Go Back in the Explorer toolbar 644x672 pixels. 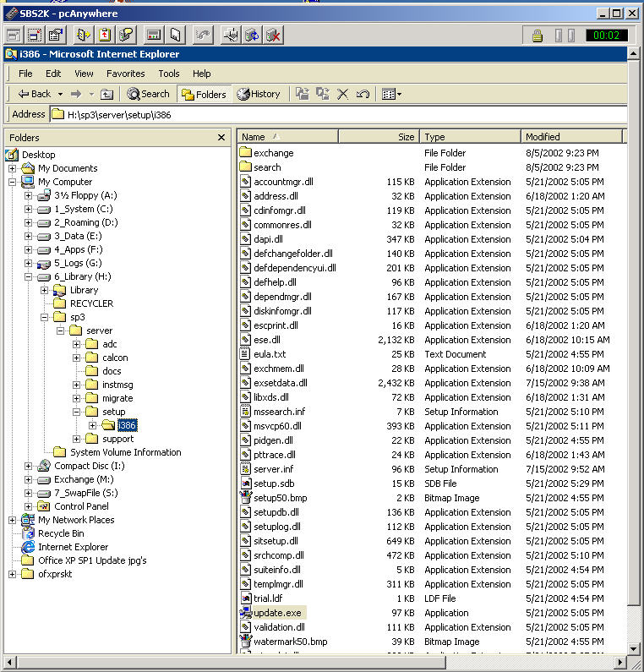tap(35, 94)
